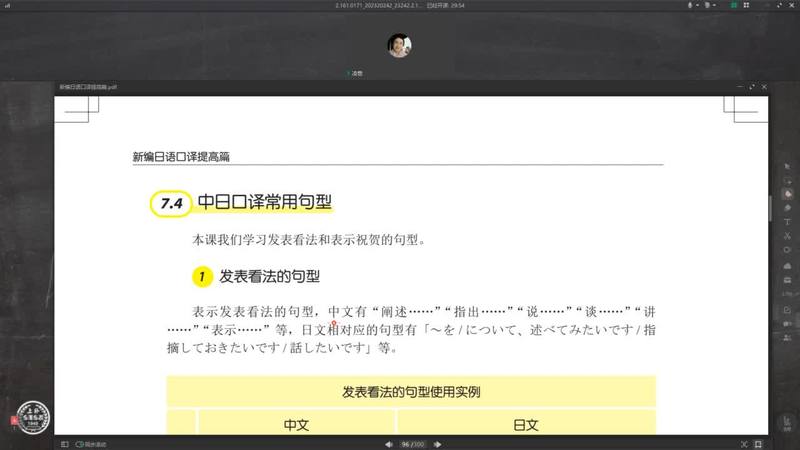Open microphone options dropdown arrow
The image size is (800, 450).
pyautogui.click(x=699, y=6)
